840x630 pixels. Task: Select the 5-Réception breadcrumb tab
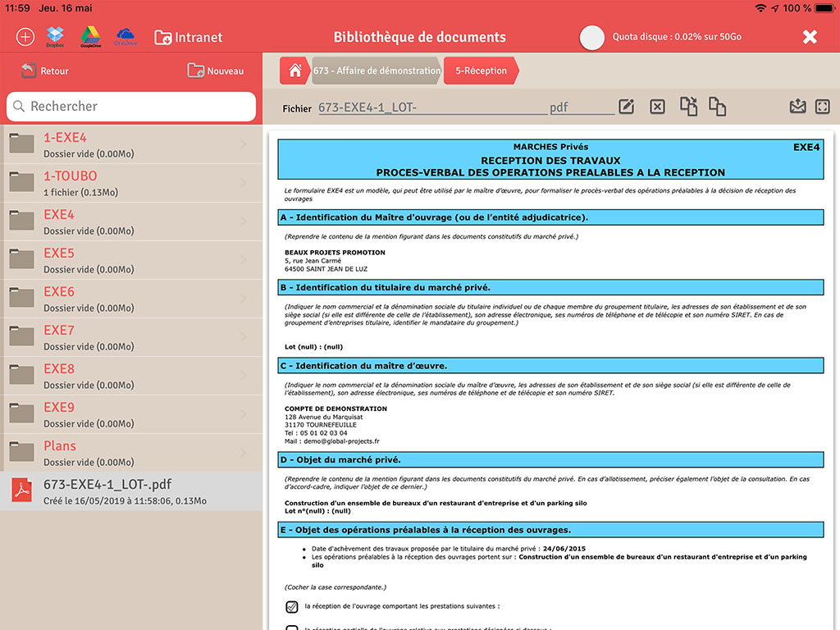tap(481, 71)
